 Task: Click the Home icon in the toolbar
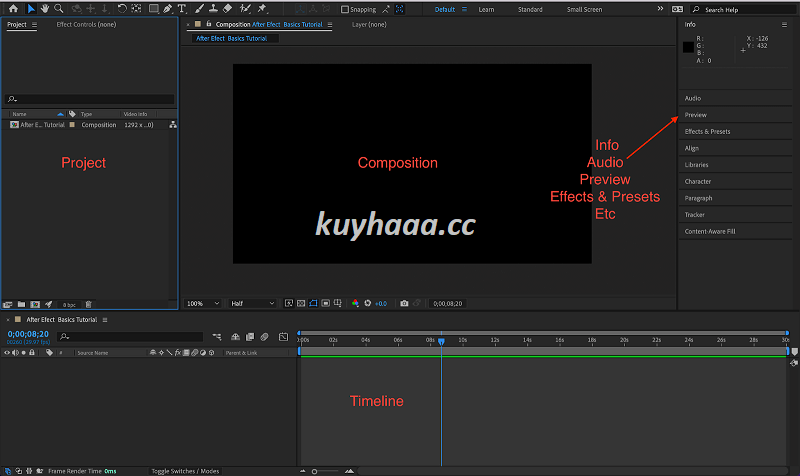pos(13,9)
